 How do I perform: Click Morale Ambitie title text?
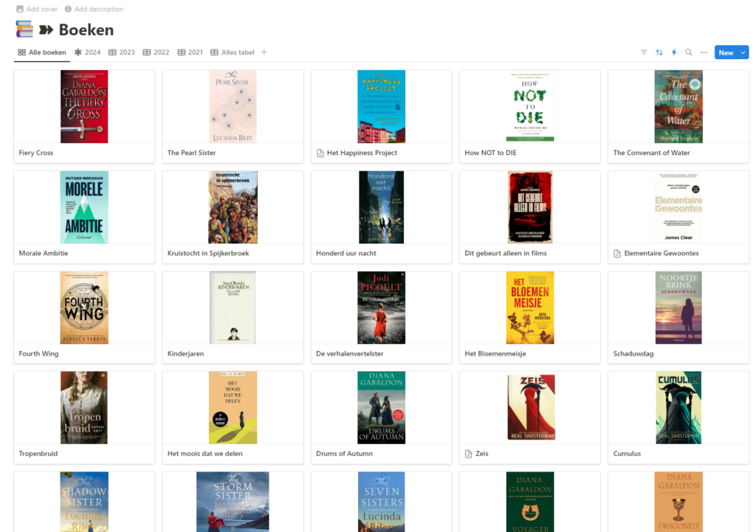pyautogui.click(x=44, y=254)
